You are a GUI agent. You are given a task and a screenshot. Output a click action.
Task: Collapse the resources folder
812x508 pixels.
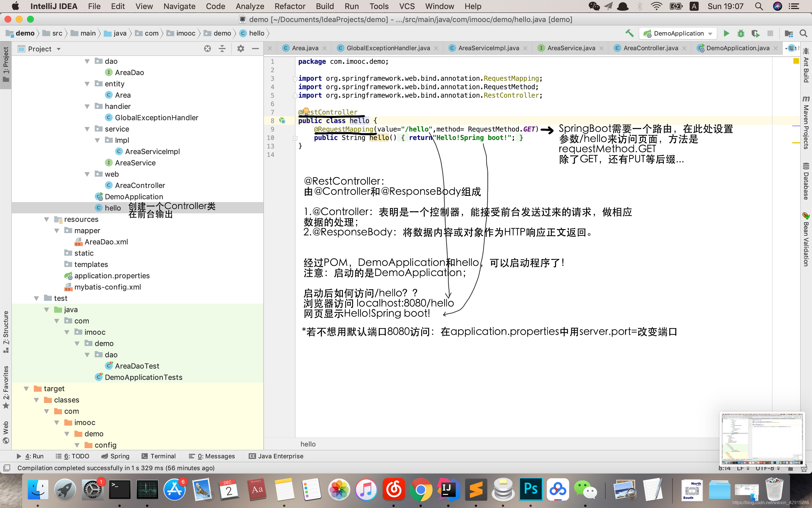pos(47,219)
